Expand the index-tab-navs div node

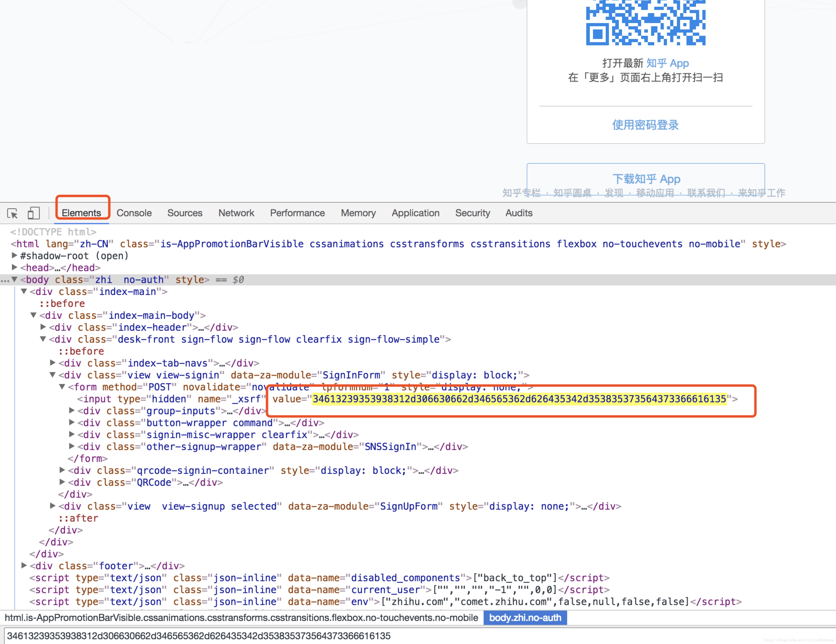(x=52, y=363)
